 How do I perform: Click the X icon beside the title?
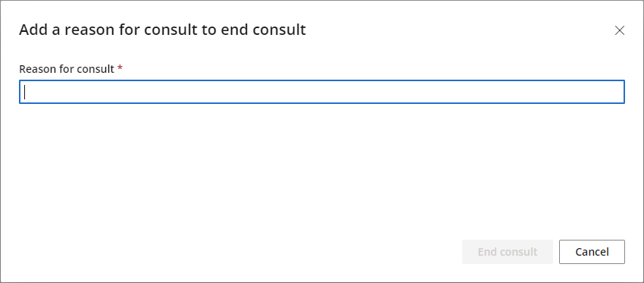[x=619, y=30]
